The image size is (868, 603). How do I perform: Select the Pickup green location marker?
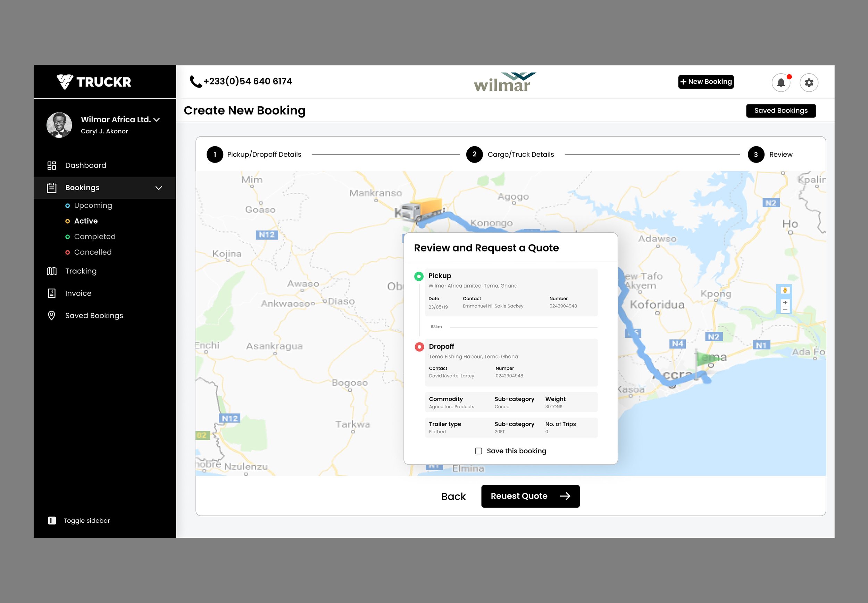419,276
